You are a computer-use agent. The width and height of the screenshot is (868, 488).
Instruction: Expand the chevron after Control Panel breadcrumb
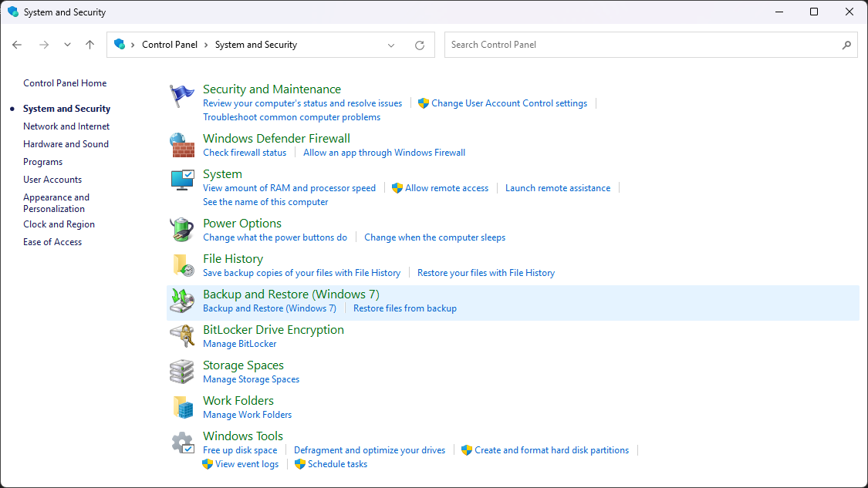click(x=207, y=45)
